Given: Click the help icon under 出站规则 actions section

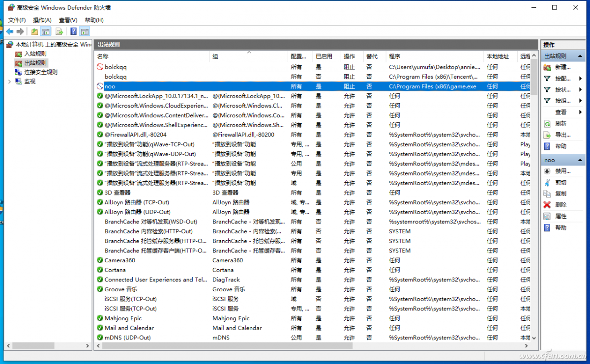Looking at the screenshot, I should (547, 146).
